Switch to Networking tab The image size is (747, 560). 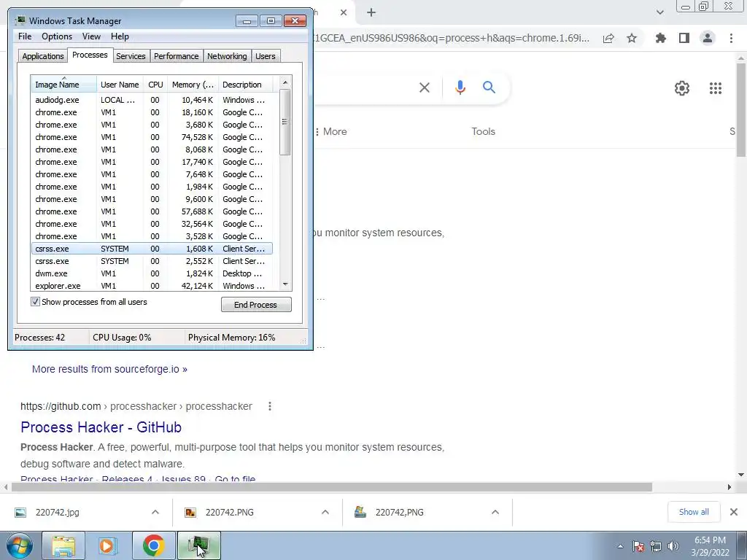click(227, 56)
